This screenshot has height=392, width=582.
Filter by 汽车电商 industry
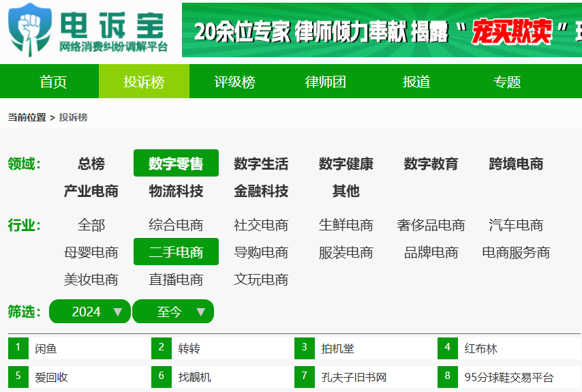pyautogui.click(x=516, y=225)
